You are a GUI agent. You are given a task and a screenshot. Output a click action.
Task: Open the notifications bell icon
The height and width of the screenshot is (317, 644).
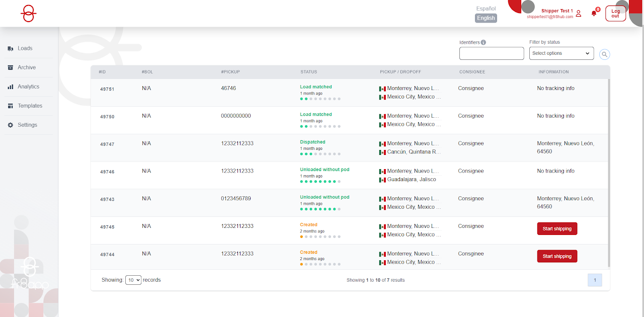(x=594, y=14)
